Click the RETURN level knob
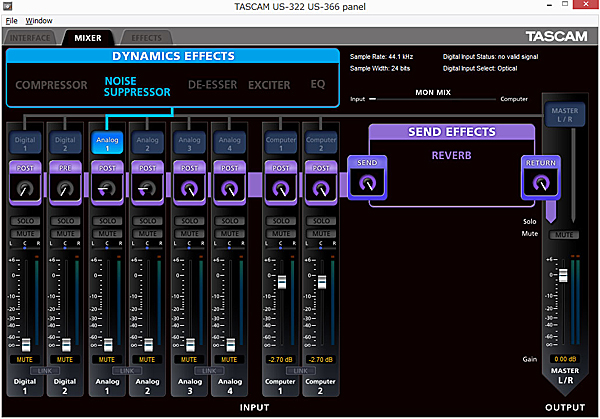The image size is (600, 419). pyautogui.click(x=541, y=182)
